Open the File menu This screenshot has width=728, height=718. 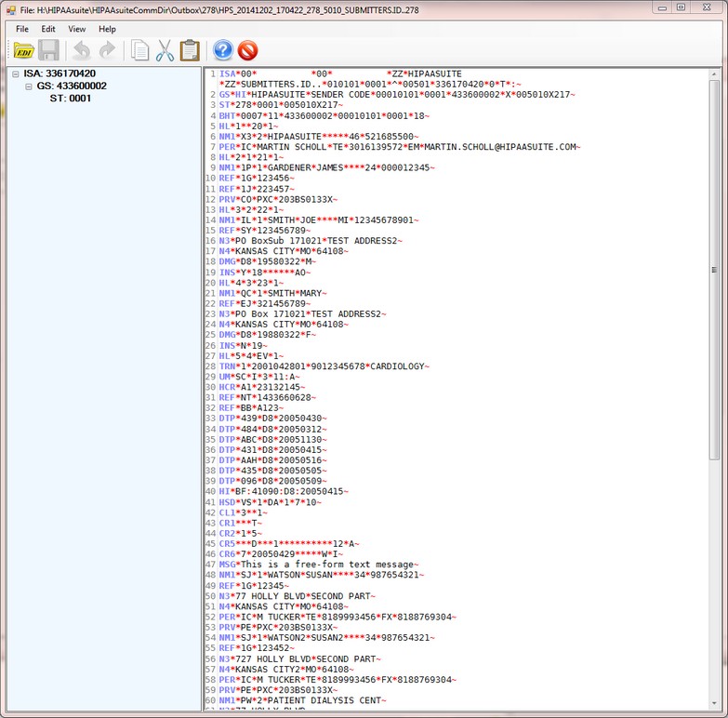[22, 29]
